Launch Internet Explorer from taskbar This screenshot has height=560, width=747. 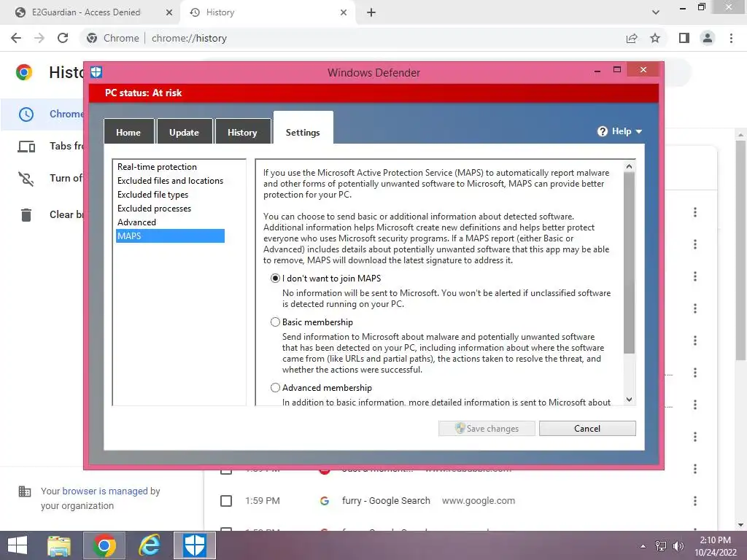pos(149,545)
